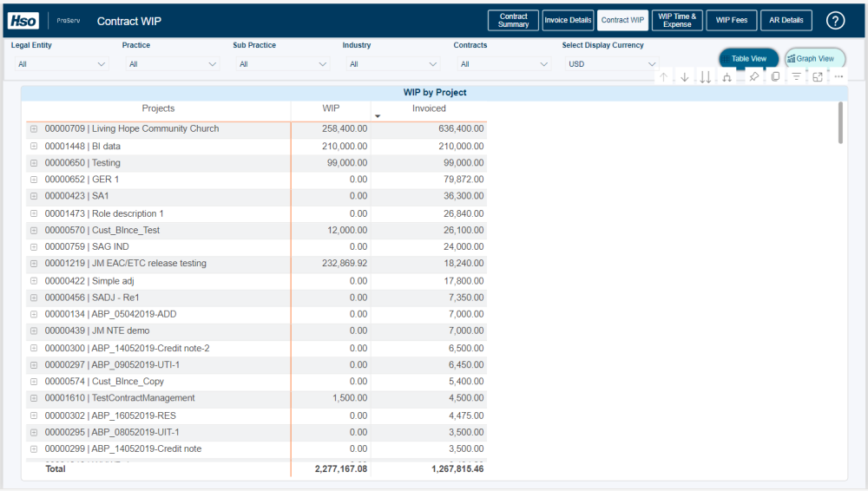This screenshot has width=868, height=491.
Task: Pin the WIP by Project visual
Action: pos(753,77)
